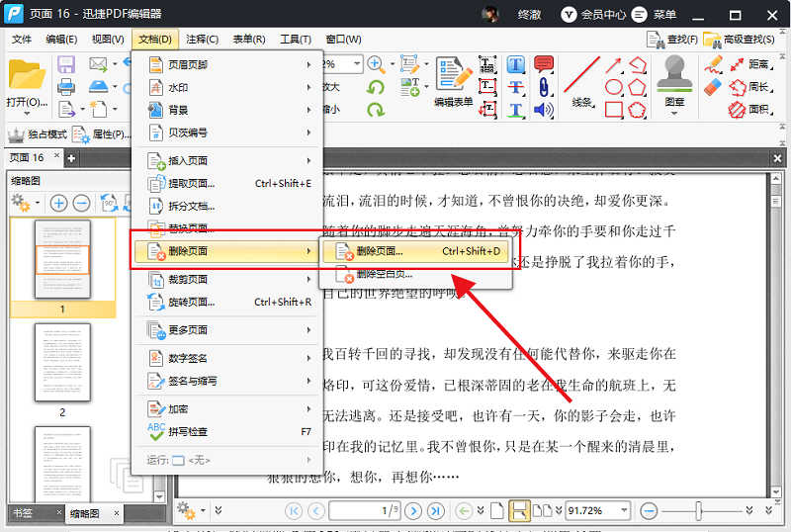Click thumbnail zoom in plus icon

(x=58, y=204)
